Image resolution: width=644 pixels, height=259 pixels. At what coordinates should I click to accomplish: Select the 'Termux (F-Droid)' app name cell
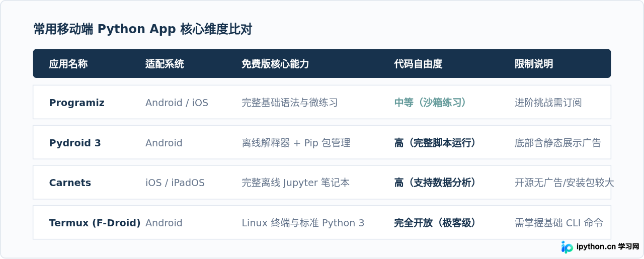coord(95,223)
